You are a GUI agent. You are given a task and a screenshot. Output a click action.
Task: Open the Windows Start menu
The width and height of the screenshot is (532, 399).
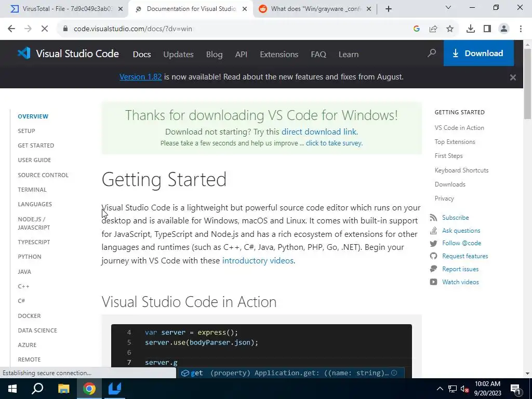(12, 389)
